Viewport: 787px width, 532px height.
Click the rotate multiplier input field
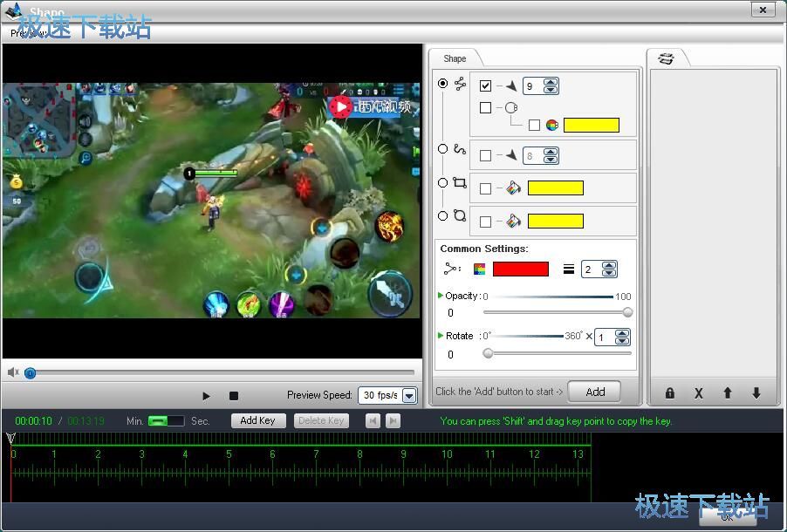click(x=605, y=338)
